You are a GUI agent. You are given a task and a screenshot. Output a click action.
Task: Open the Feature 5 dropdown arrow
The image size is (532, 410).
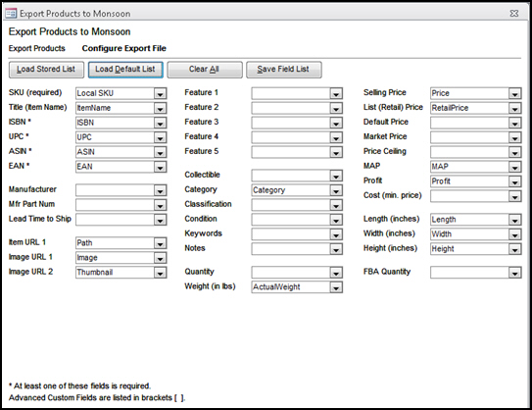tap(336, 152)
